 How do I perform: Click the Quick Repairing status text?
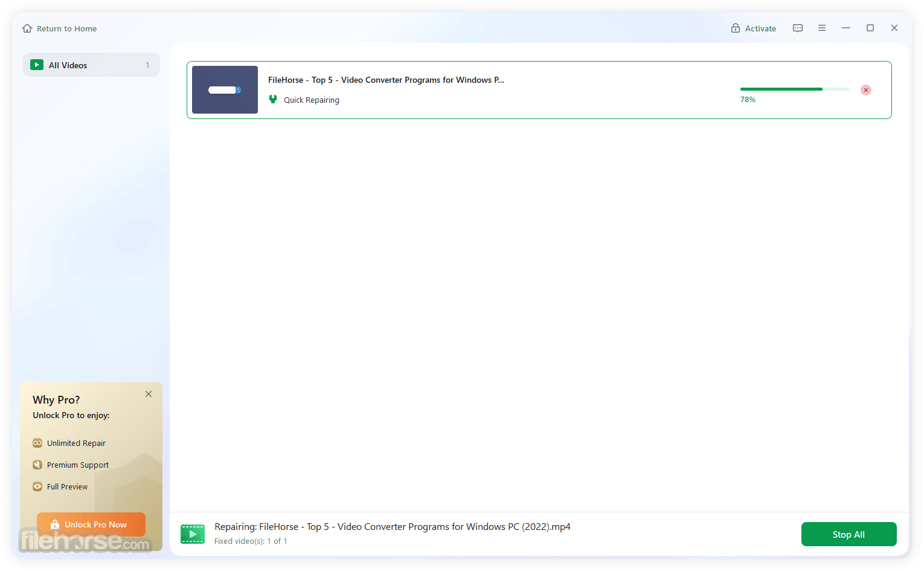tap(312, 100)
